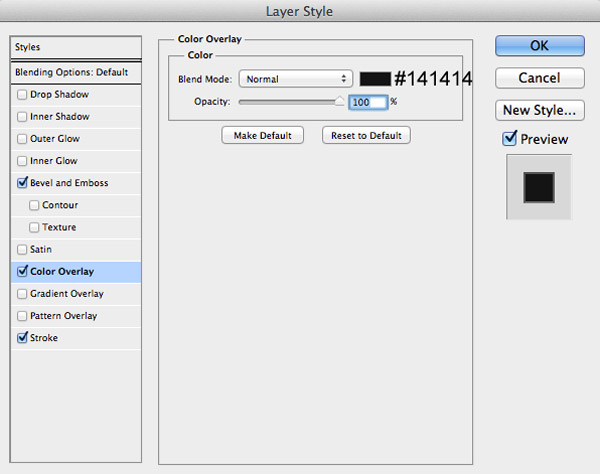Enable the Texture checkbox
The height and width of the screenshot is (474, 600).
pos(34,228)
